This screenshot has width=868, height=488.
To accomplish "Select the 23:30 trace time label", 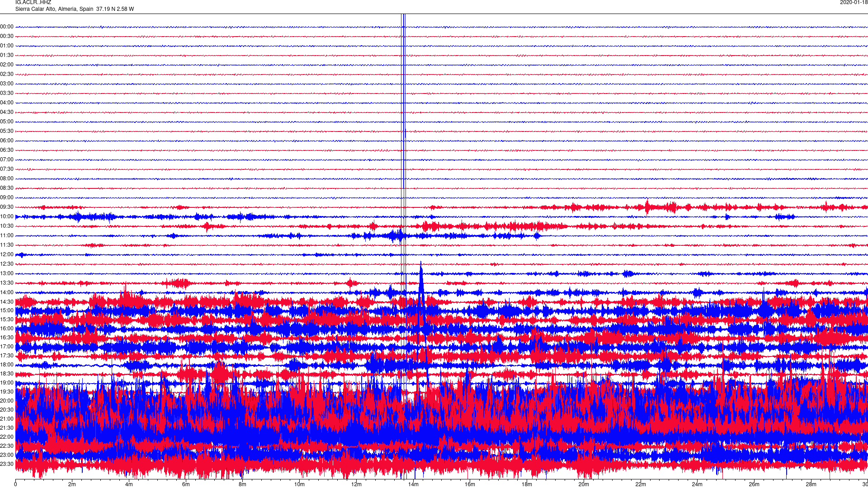I will 7,465.
